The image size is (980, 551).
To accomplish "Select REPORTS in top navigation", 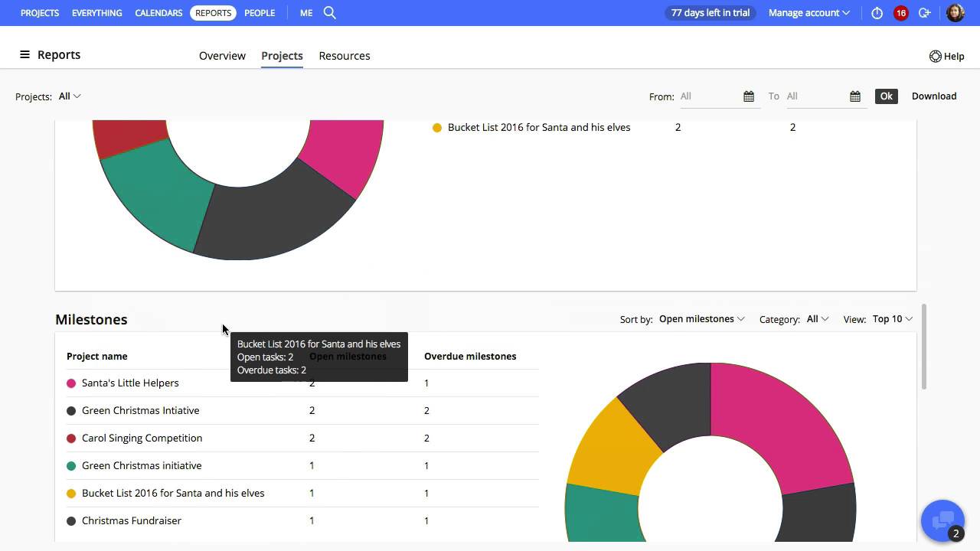I will pos(213,13).
